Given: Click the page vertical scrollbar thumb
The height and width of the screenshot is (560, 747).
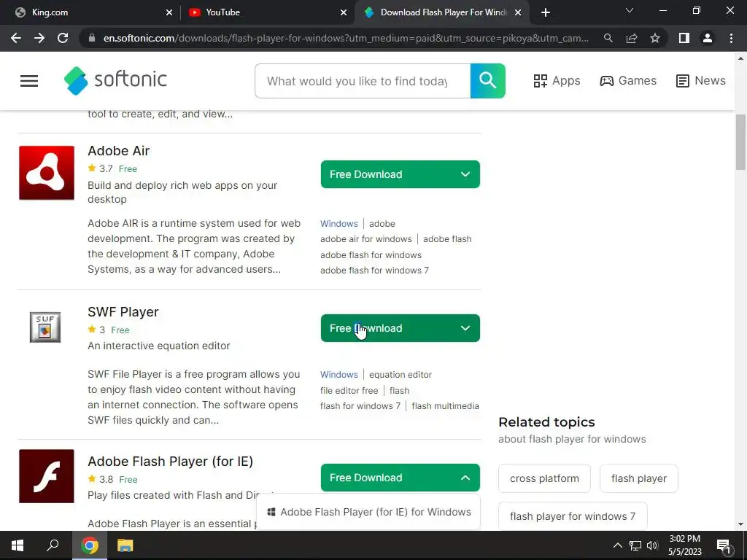Looking at the screenshot, I should coord(740,142).
